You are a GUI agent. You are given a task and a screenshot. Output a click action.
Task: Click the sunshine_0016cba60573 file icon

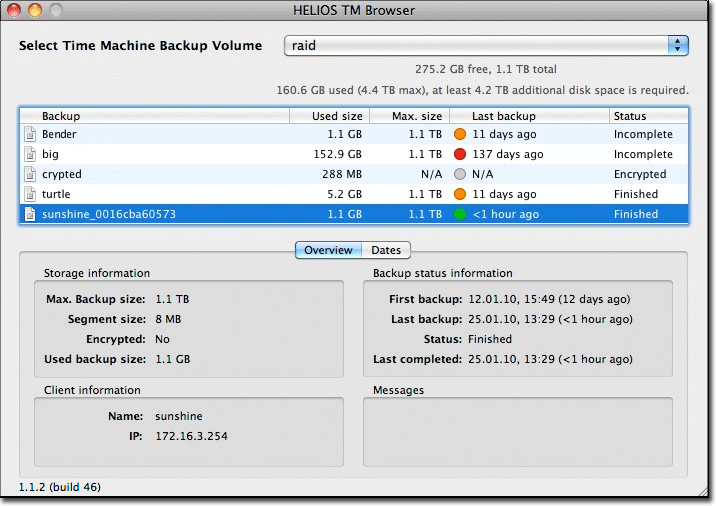point(30,214)
